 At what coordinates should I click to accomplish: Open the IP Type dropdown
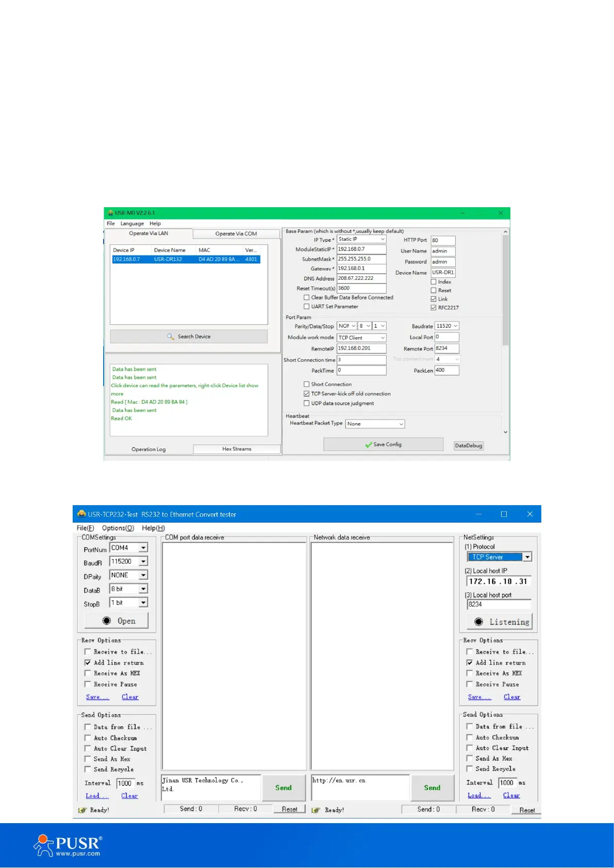click(383, 239)
